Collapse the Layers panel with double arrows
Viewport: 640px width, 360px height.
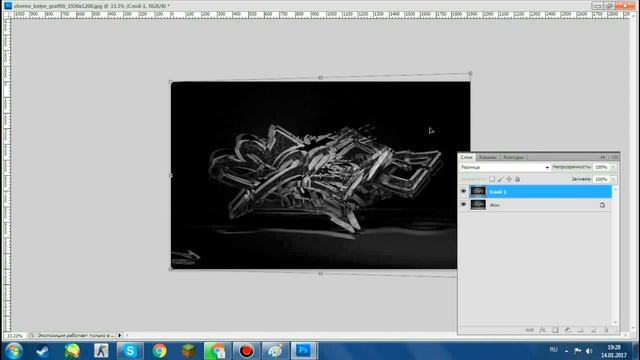pyautogui.click(x=603, y=157)
